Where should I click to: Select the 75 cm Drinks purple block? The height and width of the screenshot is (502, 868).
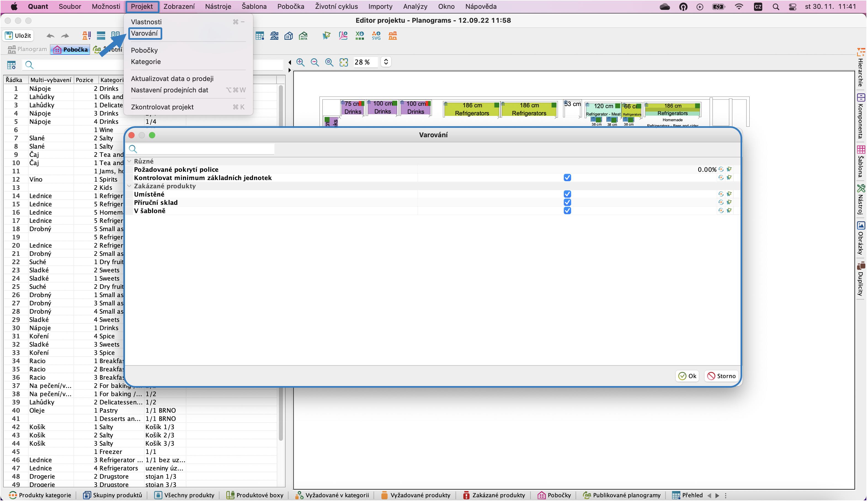click(x=352, y=108)
